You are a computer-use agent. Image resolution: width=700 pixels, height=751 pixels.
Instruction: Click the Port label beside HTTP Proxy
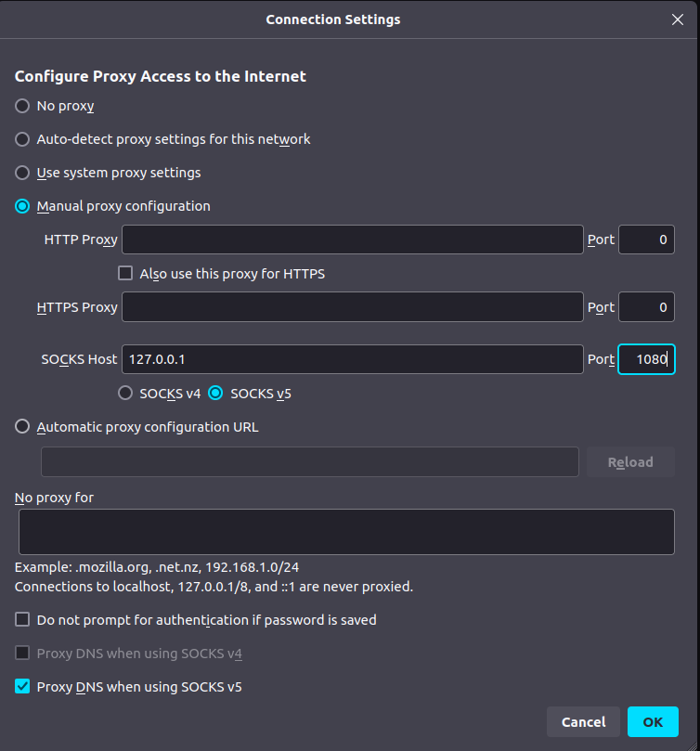pyautogui.click(x=601, y=240)
